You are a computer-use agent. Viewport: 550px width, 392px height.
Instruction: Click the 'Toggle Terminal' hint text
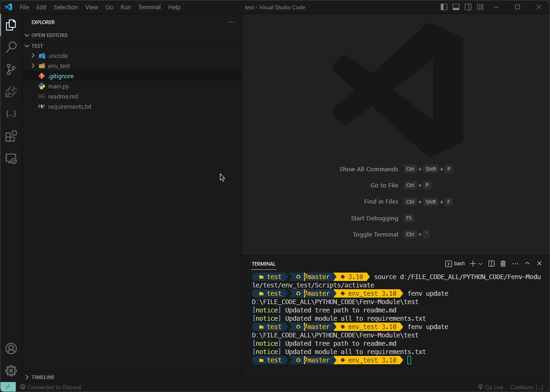375,234
